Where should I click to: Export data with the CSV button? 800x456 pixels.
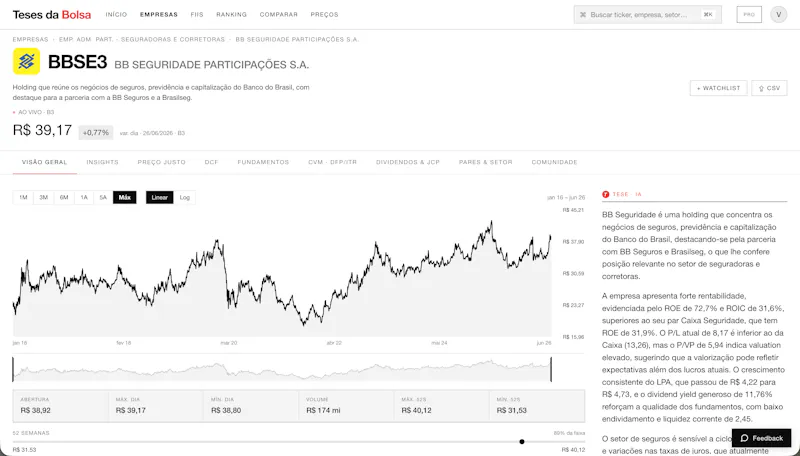coord(769,88)
